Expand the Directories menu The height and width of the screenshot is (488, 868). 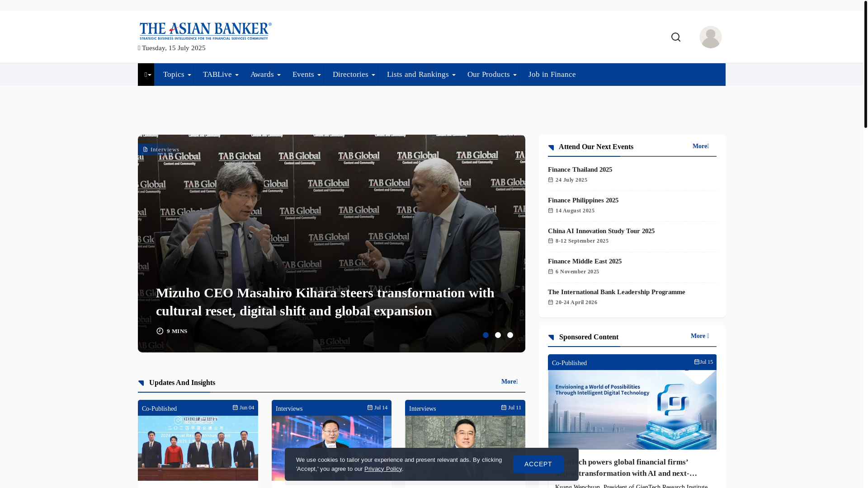(354, 75)
